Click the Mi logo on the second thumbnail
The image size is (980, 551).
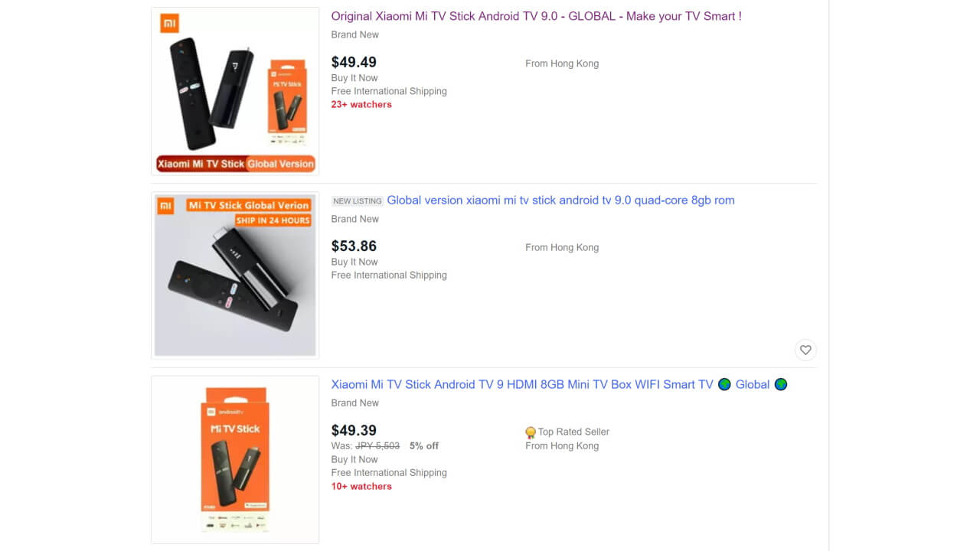165,205
